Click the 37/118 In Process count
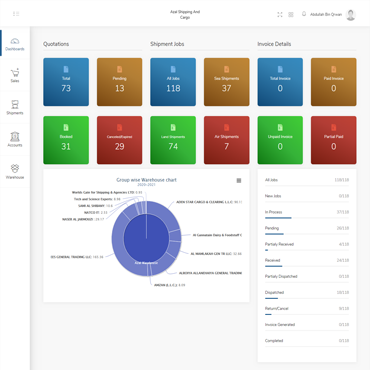 [x=343, y=212]
